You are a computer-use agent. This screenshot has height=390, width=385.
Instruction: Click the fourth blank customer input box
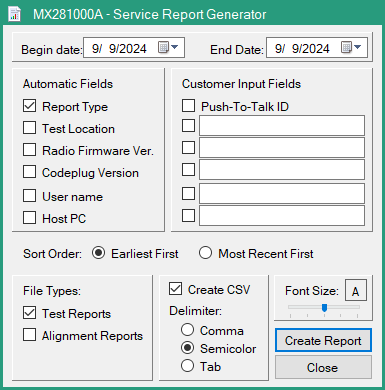pyautogui.click(x=282, y=193)
